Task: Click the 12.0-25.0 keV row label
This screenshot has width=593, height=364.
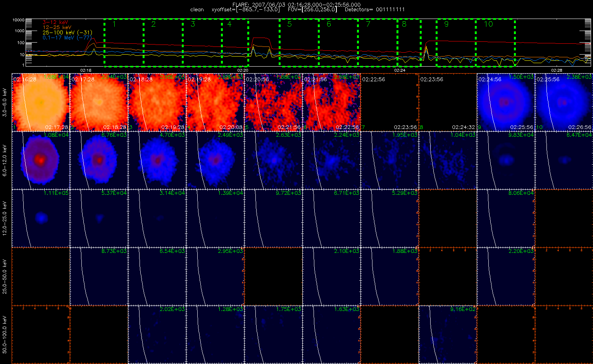Action: click(5, 218)
